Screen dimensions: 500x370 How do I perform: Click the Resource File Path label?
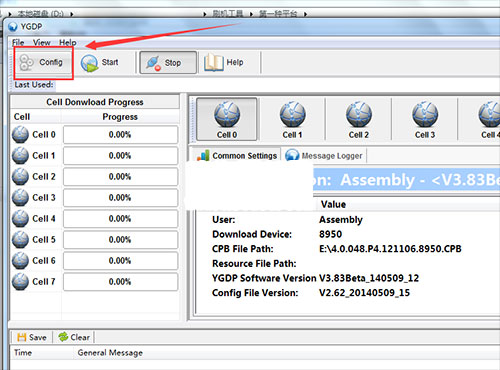[254, 264]
